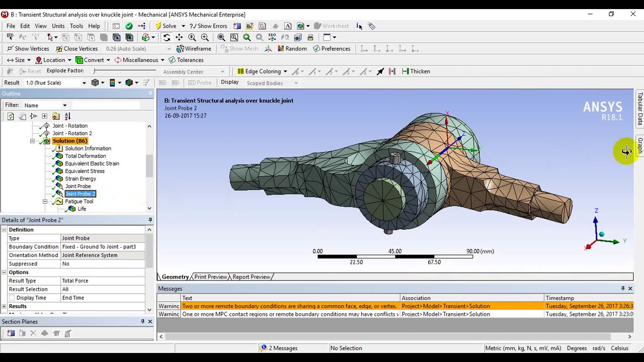The width and height of the screenshot is (644, 362).
Task: Click the tag icon in top toolbar
Action: coord(371,26)
